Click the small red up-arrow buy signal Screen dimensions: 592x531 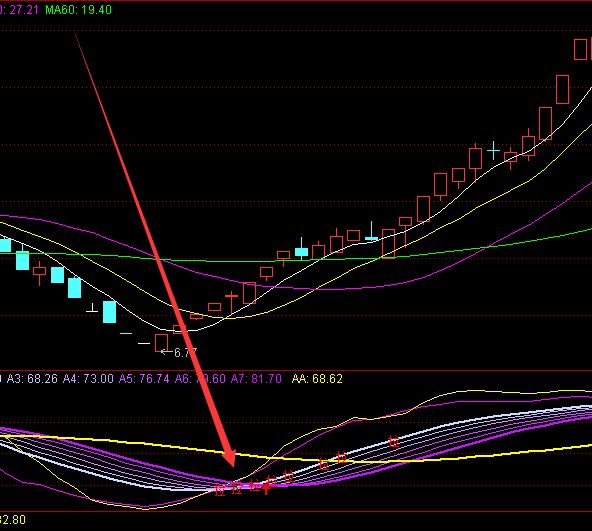(x=267, y=488)
